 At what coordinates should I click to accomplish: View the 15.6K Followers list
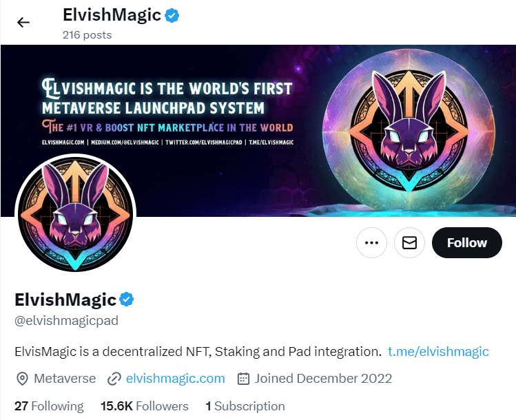pyautogui.click(x=144, y=406)
